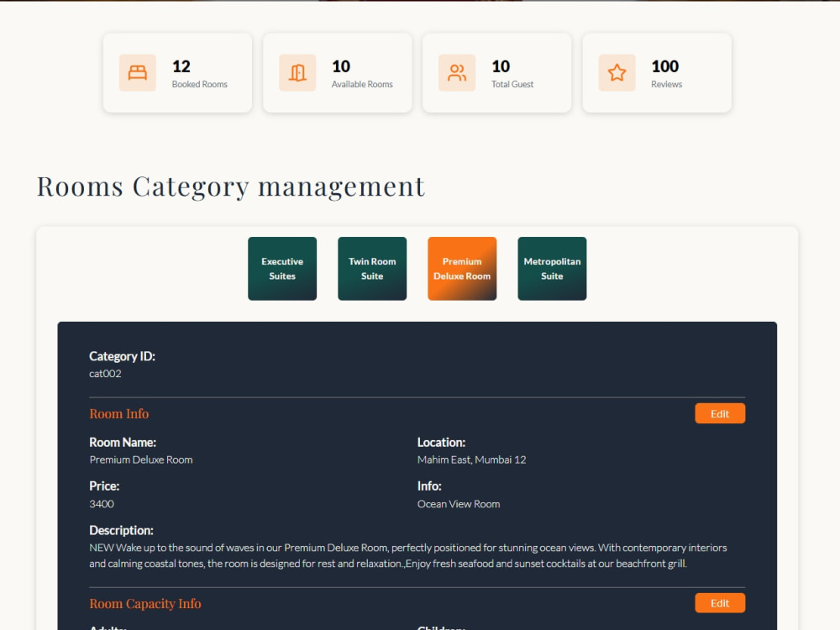This screenshot has width=840, height=630.
Task: Edit the Room Info section
Action: pos(720,413)
